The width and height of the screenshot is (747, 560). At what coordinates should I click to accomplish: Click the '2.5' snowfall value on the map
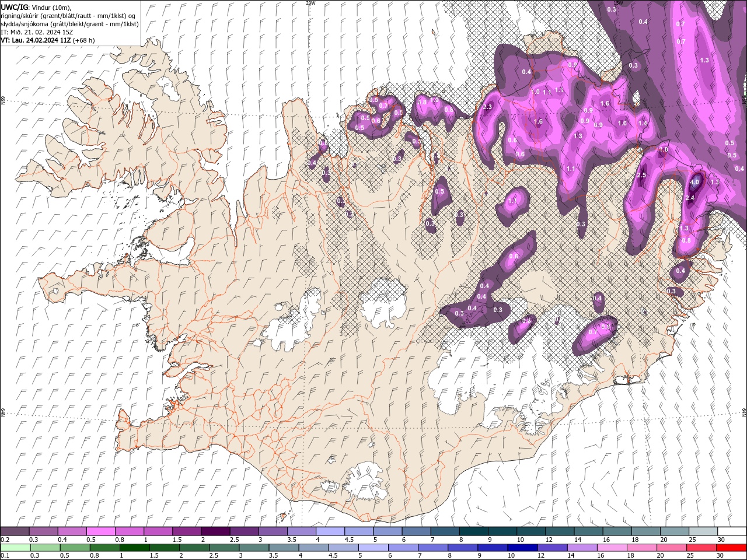point(642,175)
